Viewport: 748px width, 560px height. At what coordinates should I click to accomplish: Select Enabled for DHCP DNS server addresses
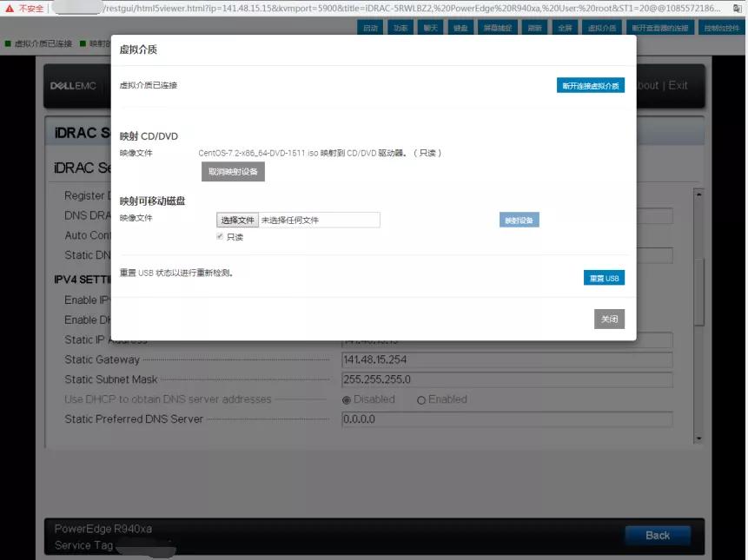[x=421, y=399]
